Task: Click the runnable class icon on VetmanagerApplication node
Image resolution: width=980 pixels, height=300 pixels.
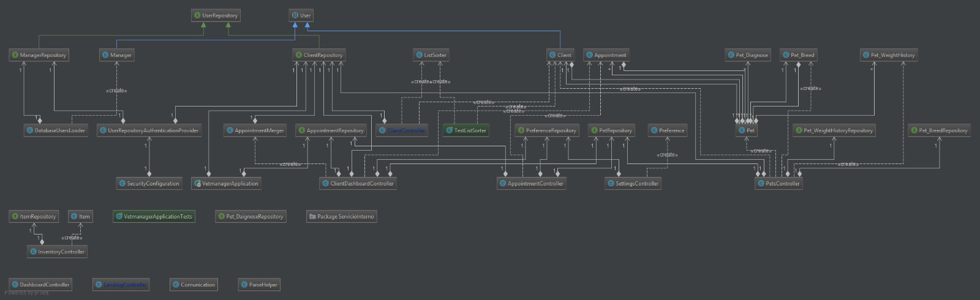Action: (197, 184)
